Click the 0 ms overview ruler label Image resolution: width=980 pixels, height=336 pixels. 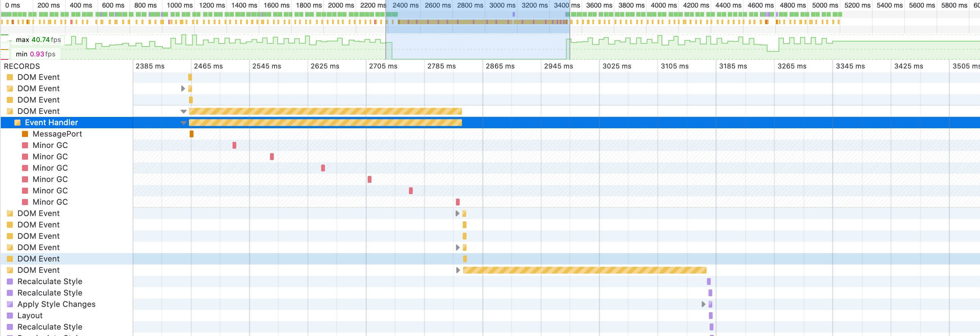click(12, 5)
